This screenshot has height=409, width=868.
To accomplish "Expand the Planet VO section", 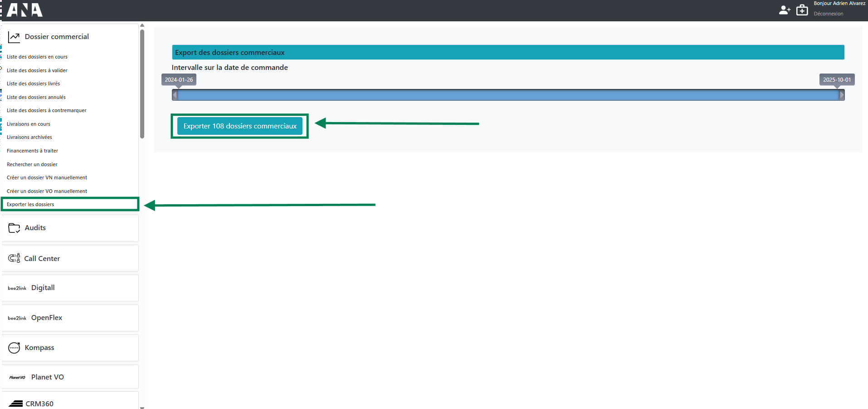I will point(47,377).
